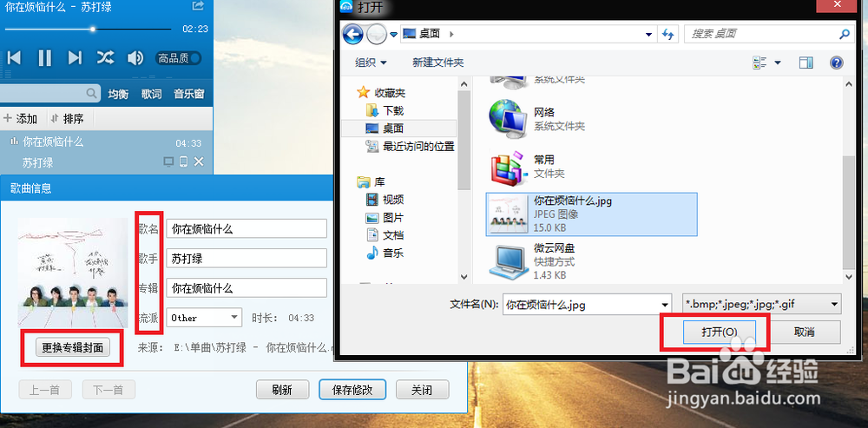Click the blue help question mark icon
The height and width of the screenshot is (428, 868).
pyautogui.click(x=837, y=63)
